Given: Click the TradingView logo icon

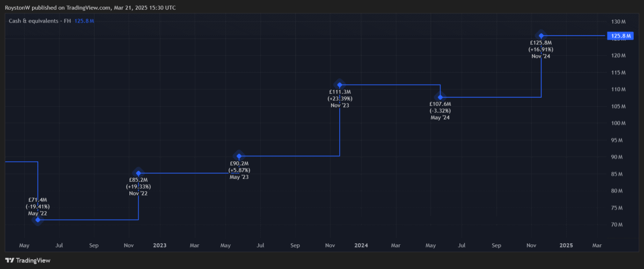Looking at the screenshot, I should pos(10,260).
